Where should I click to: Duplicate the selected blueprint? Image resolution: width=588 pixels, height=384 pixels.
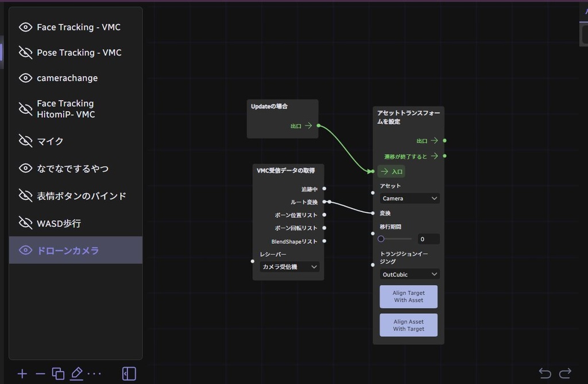(58, 374)
